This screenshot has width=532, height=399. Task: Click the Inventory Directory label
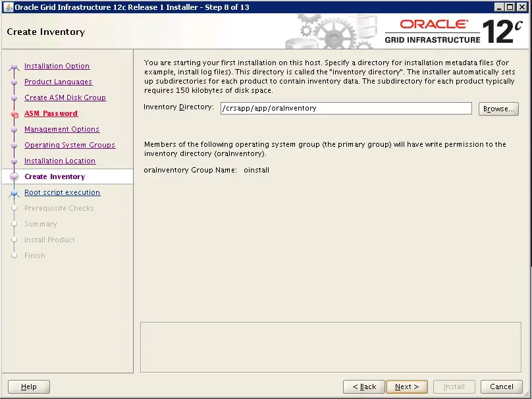[x=179, y=107]
